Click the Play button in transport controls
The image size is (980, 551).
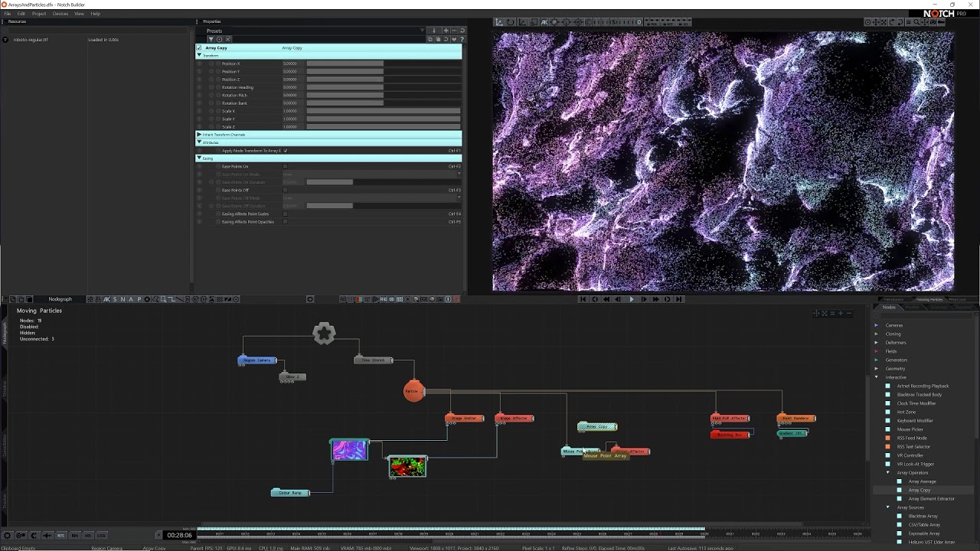(x=632, y=299)
